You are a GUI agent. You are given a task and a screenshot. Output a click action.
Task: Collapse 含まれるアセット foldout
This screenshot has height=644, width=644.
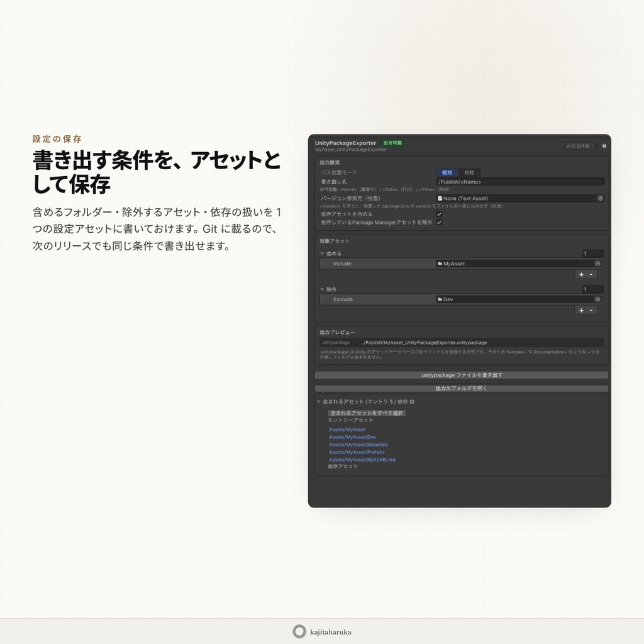tap(319, 402)
